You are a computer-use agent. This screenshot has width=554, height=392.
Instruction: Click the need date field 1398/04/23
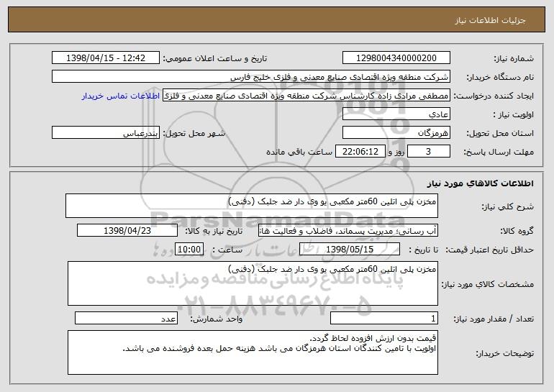[127, 230]
